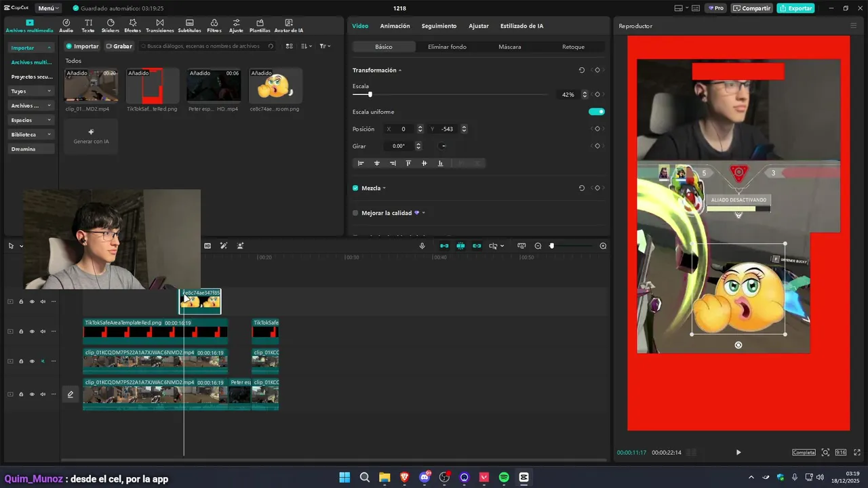The width and height of the screenshot is (868, 488).
Task: Switch to the Seguimiento tab
Action: click(x=439, y=26)
